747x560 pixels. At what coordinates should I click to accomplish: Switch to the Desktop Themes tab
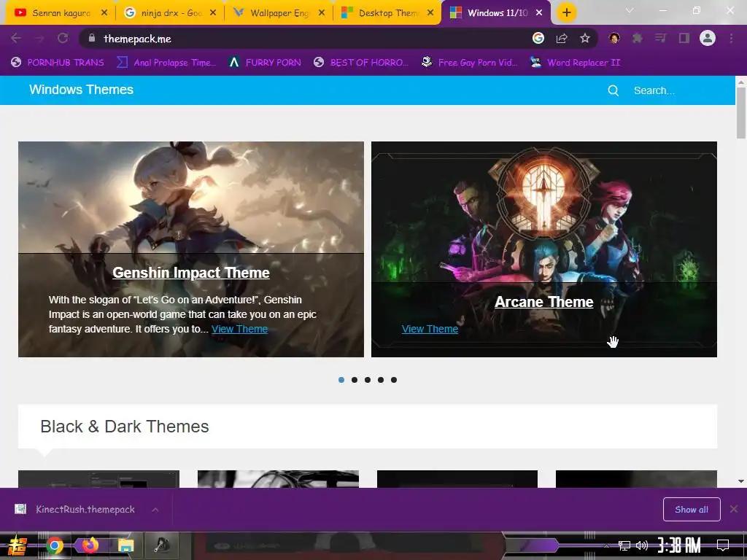(x=385, y=13)
